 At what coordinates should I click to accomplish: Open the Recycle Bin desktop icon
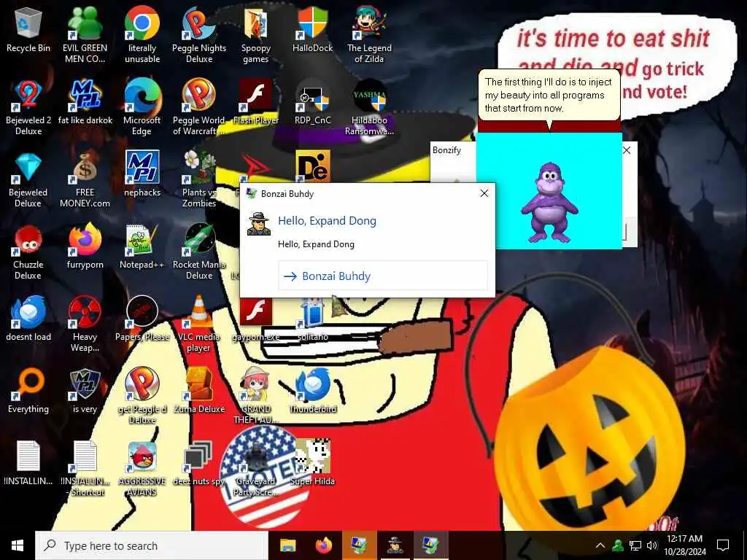click(x=28, y=29)
